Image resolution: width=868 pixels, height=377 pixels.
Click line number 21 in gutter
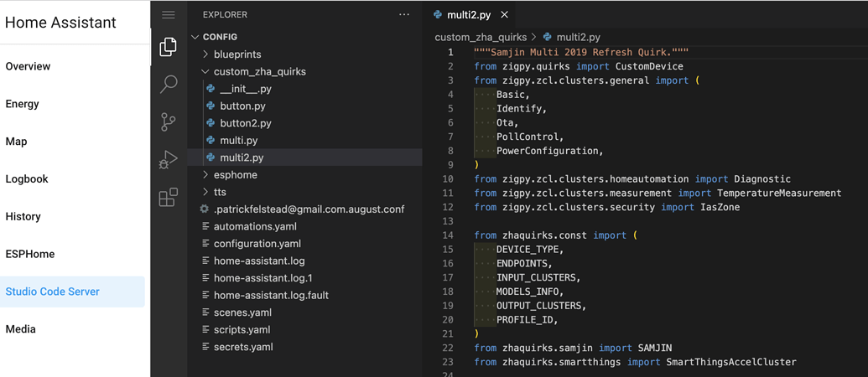[x=448, y=334]
